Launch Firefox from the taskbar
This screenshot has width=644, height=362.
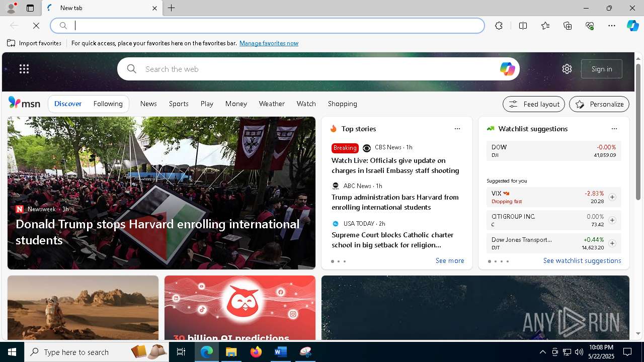(x=256, y=352)
